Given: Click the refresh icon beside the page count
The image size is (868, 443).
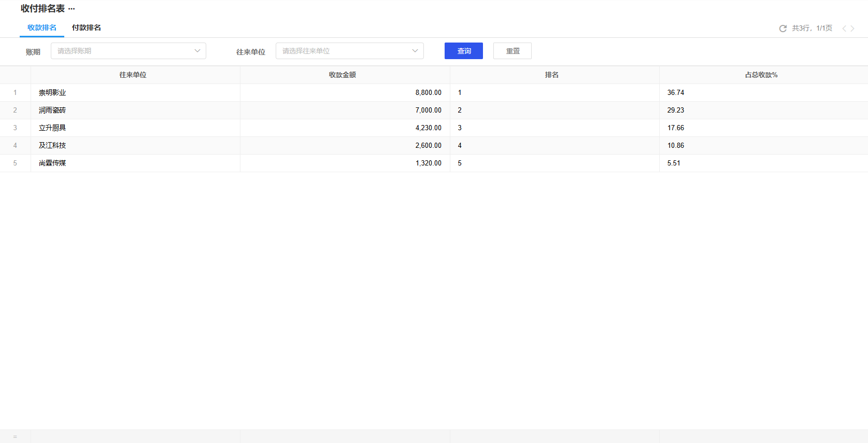Looking at the screenshot, I should point(782,29).
